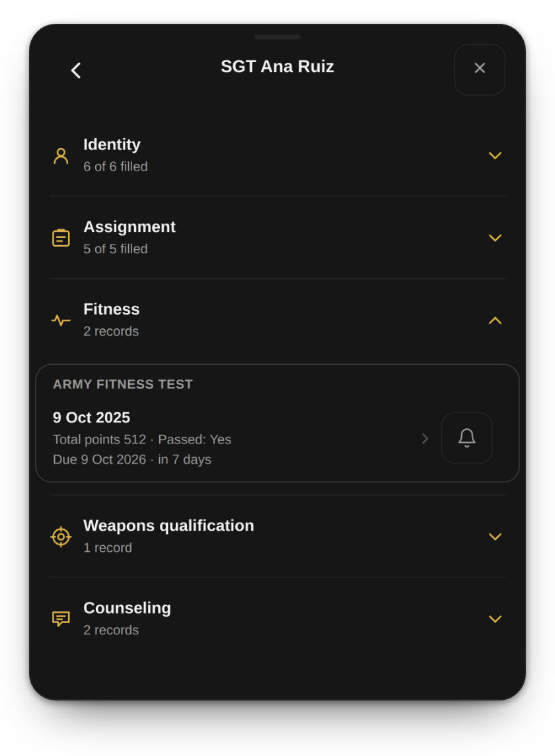Expand the Weapons qualification chevron
This screenshot has height=756, width=555.
(496, 537)
